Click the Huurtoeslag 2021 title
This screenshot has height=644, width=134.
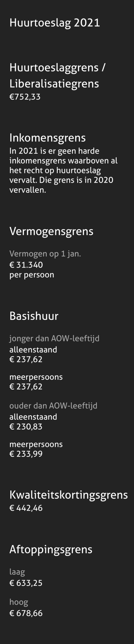tap(55, 23)
